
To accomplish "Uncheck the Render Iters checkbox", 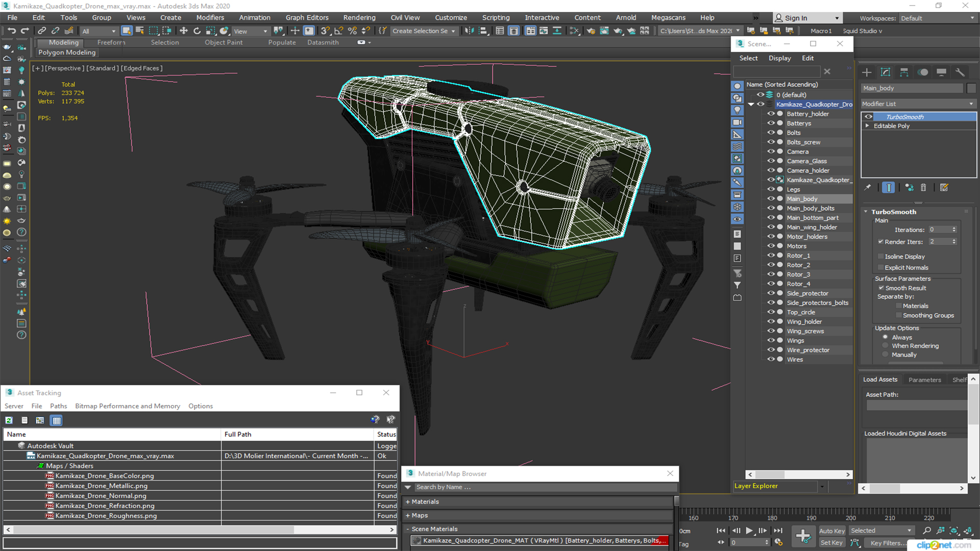I will 880,242.
